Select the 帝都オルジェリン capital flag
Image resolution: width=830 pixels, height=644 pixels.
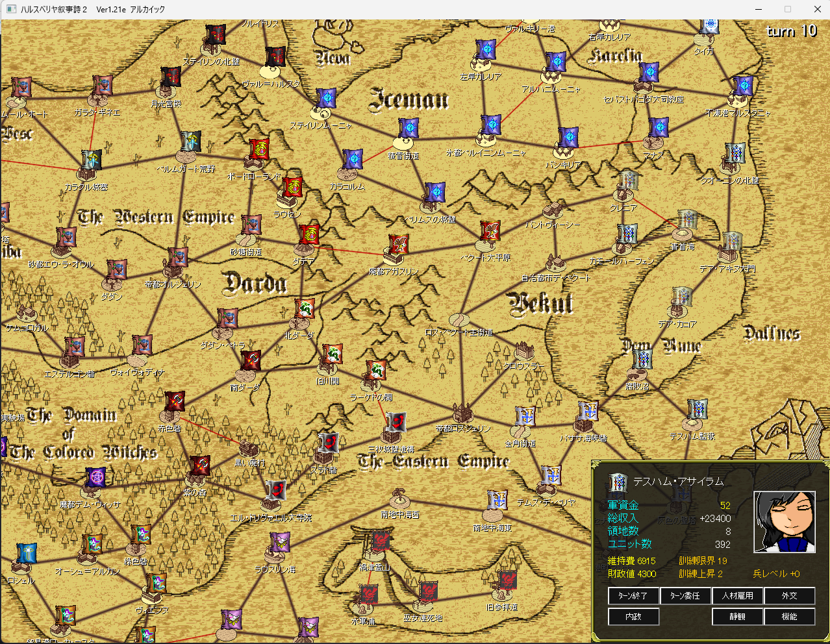click(177, 258)
